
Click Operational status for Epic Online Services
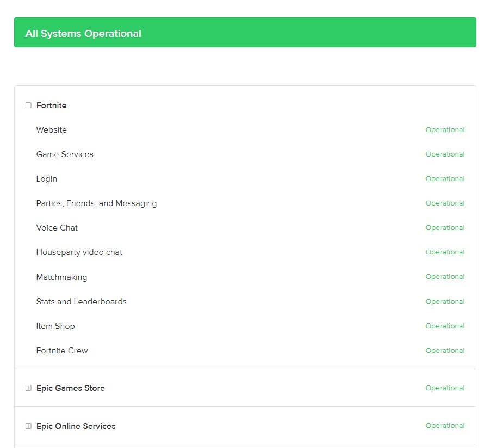[445, 426]
